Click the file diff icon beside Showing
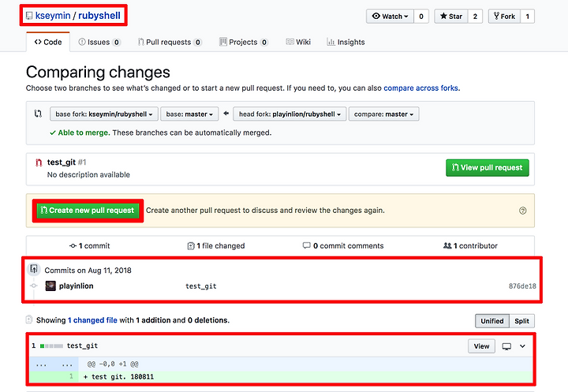The height and width of the screenshot is (392, 568). pyautogui.click(x=29, y=319)
